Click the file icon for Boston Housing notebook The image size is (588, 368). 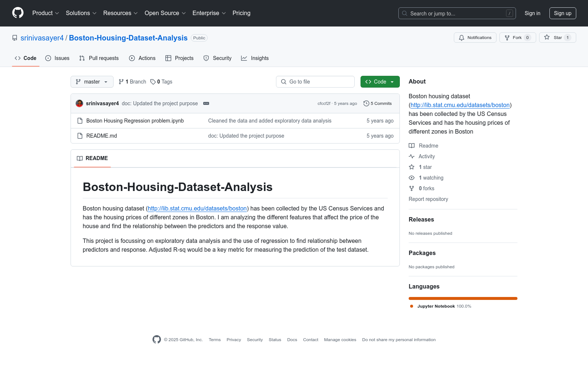(80, 121)
